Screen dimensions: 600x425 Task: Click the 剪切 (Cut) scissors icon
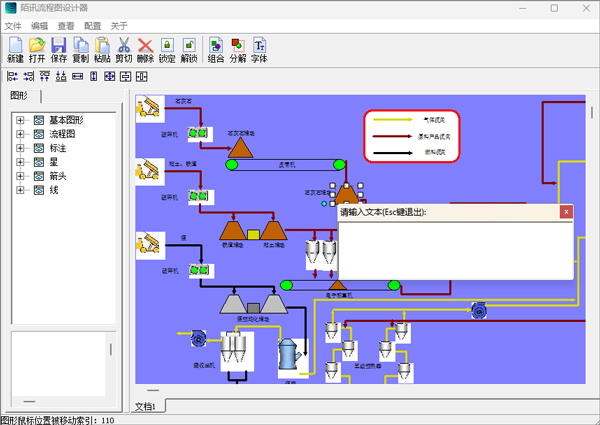pos(124,46)
